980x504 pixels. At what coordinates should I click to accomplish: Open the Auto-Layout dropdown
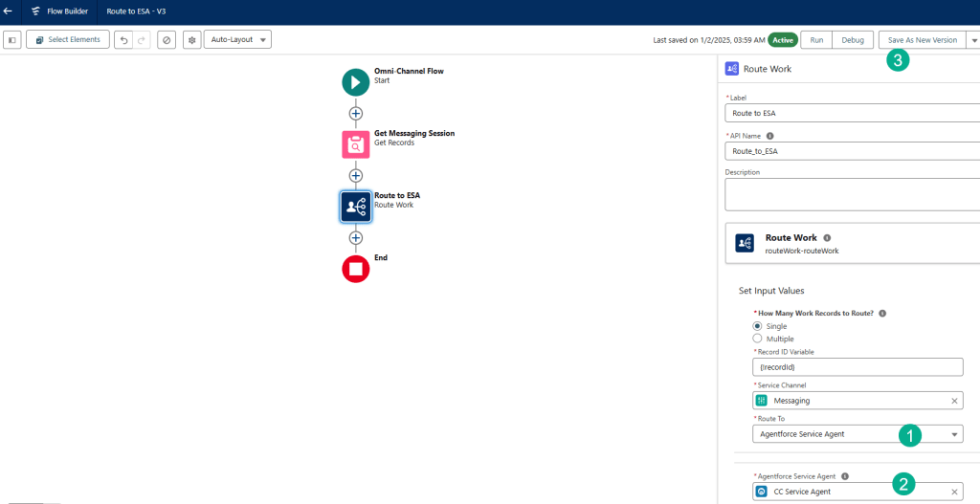[x=237, y=40]
